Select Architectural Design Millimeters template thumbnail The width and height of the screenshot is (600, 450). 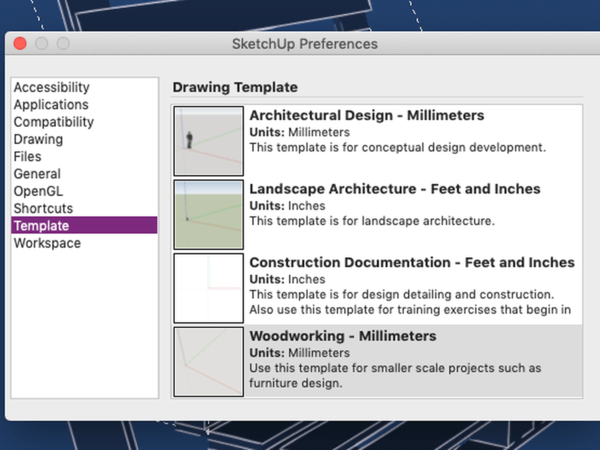coord(208,141)
